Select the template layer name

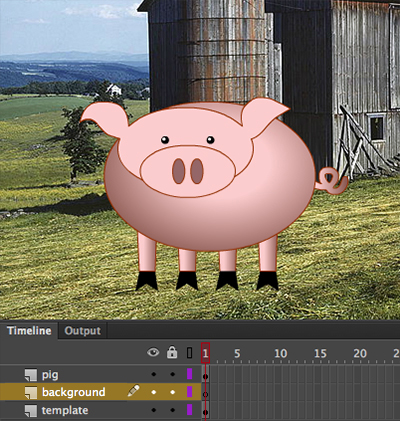point(65,410)
